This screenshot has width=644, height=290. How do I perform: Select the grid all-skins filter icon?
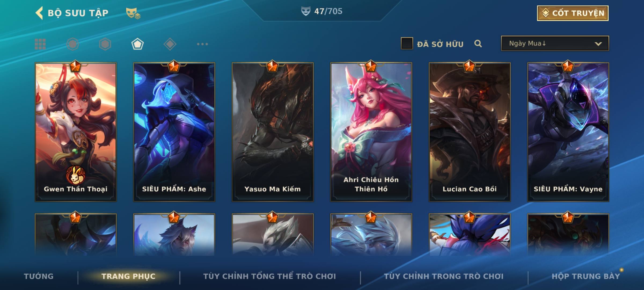point(40,44)
